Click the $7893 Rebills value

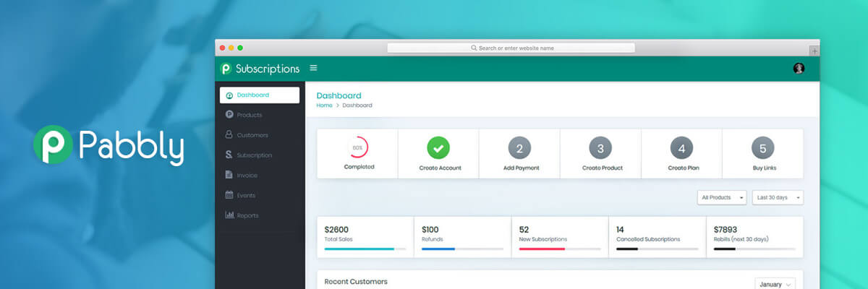tap(727, 230)
